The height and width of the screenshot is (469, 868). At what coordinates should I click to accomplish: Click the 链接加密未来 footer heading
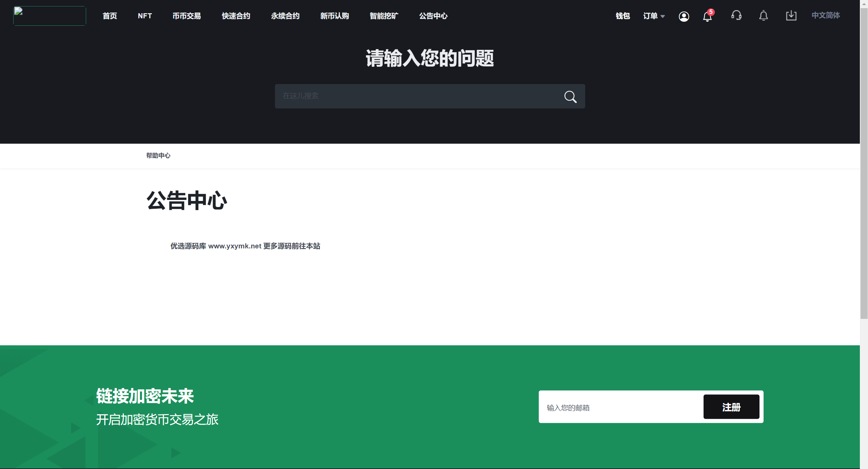tap(145, 396)
